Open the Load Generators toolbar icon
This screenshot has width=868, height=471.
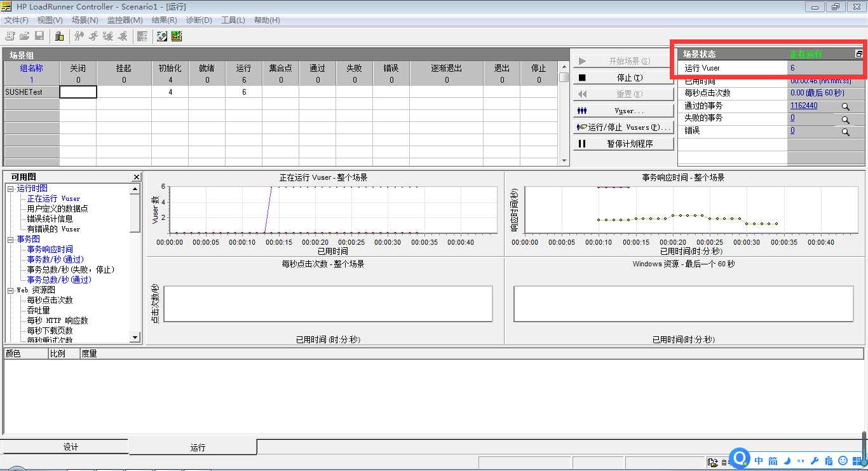59,36
